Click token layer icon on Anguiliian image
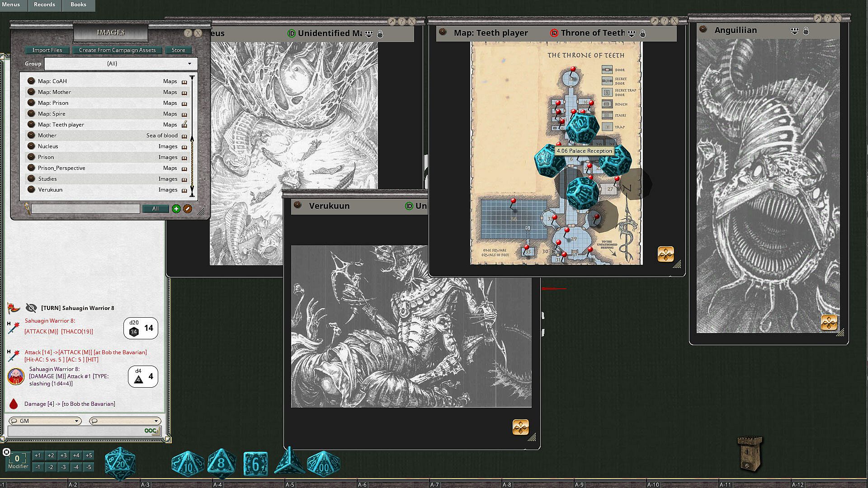Image resolution: width=868 pixels, height=488 pixels. click(829, 323)
